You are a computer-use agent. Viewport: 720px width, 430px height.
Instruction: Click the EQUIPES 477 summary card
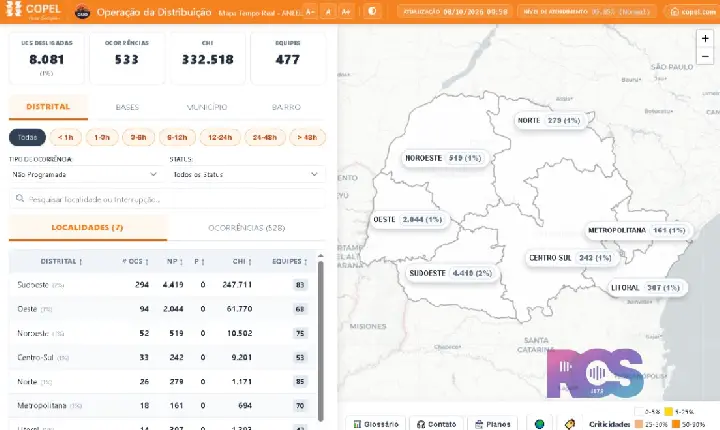click(x=288, y=58)
